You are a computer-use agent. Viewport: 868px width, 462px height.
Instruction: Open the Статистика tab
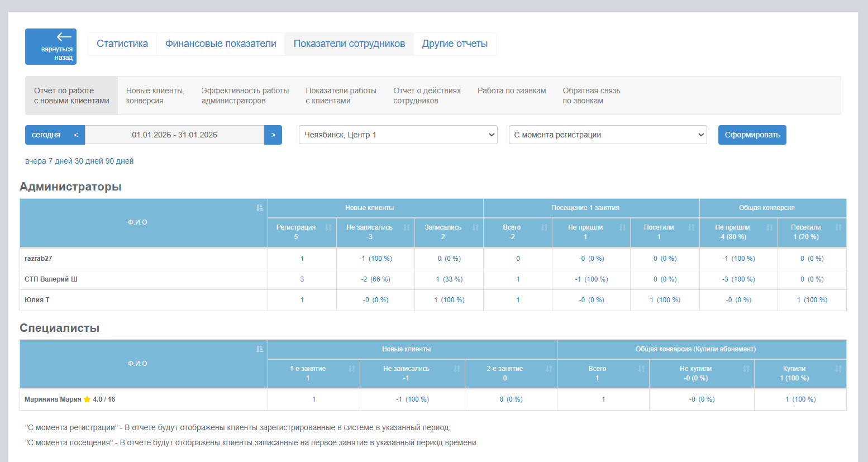coord(122,44)
